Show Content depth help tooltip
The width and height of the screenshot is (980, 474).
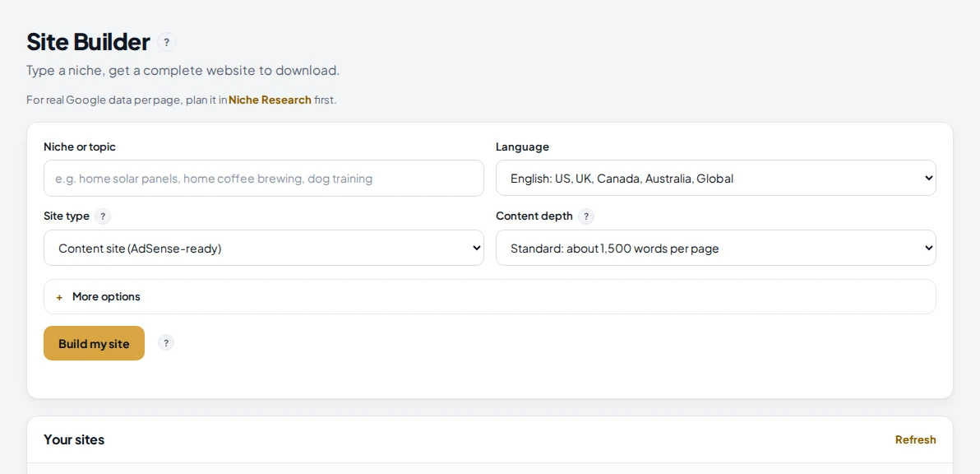tap(585, 216)
